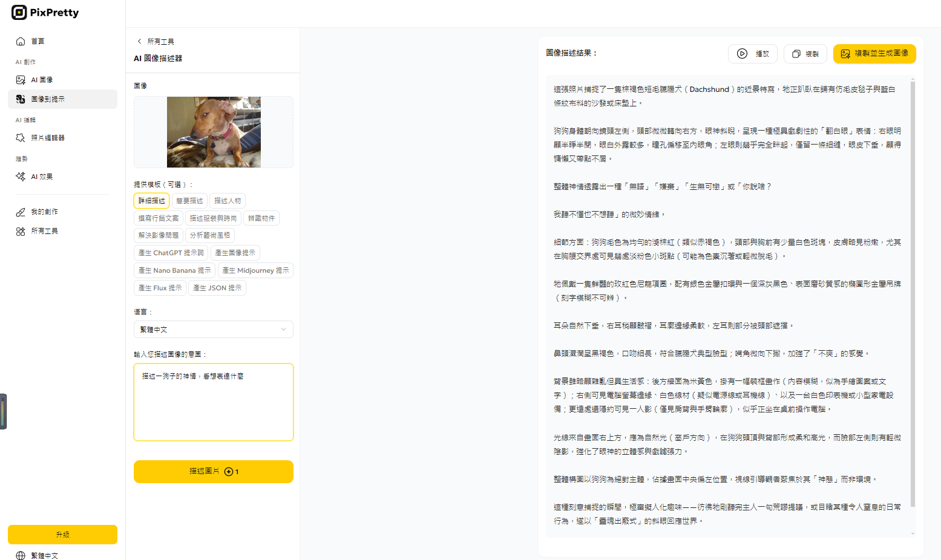The height and width of the screenshot is (560, 941).
Task: Click the uploaded dog photo thumbnail
Action: pyautogui.click(x=213, y=132)
